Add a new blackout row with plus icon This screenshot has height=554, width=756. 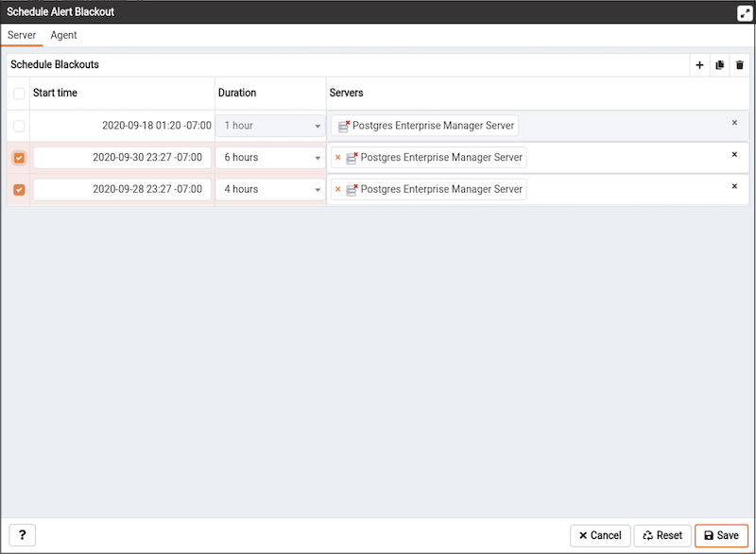tap(699, 65)
